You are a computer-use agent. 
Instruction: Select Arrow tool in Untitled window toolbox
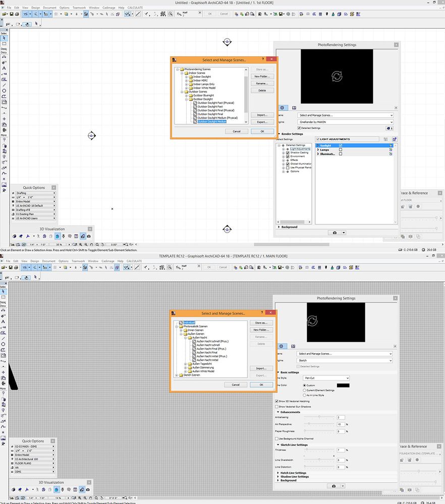pos(4,38)
